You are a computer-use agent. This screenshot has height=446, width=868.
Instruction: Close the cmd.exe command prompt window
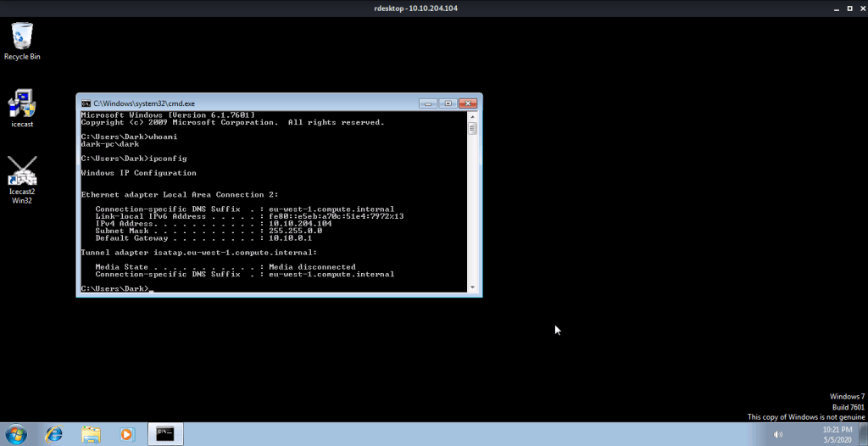coord(468,103)
